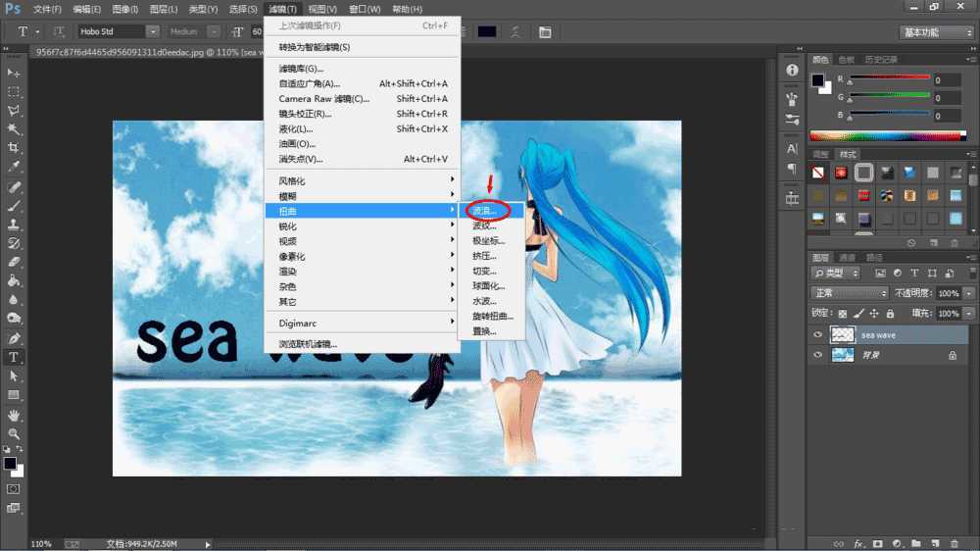Click the text color swatch in options bar
The width and height of the screenshot is (980, 551).
(x=486, y=32)
